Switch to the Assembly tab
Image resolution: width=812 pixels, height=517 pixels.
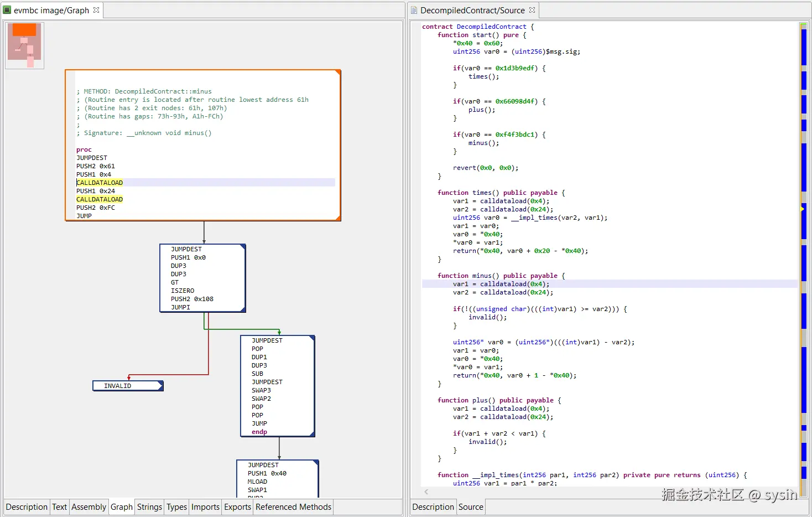coord(89,506)
